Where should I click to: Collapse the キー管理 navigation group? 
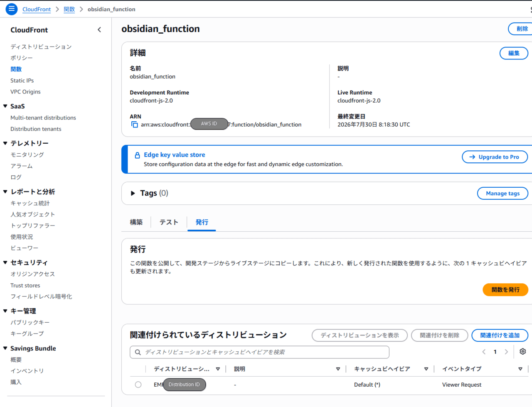[x=5, y=311]
